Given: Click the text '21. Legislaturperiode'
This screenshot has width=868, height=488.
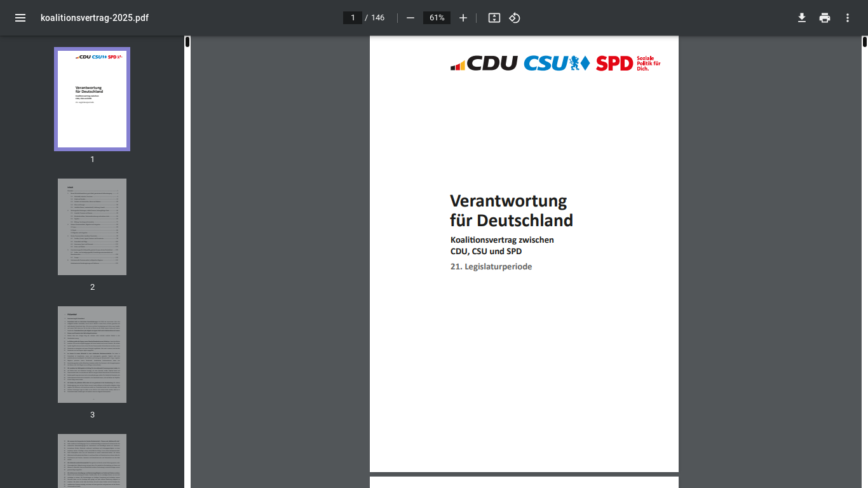Looking at the screenshot, I should pos(491,266).
